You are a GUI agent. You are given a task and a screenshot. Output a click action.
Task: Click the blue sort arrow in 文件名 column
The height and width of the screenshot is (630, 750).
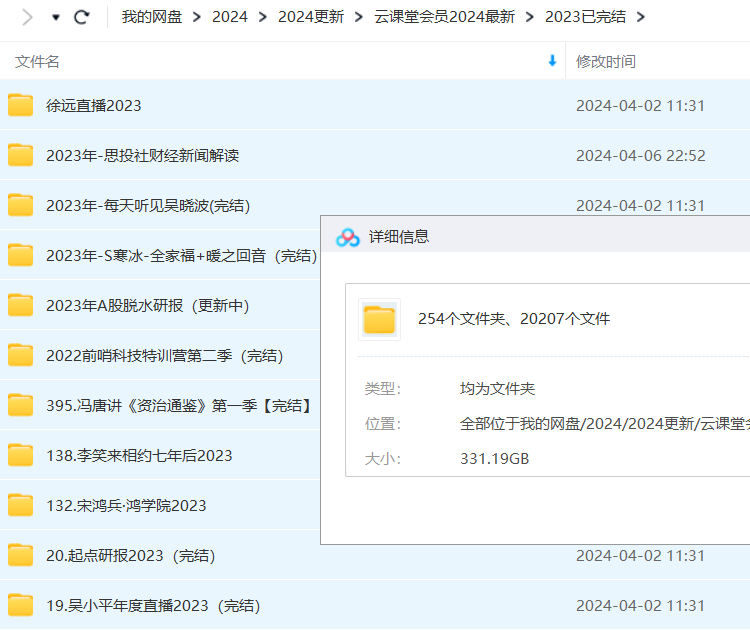point(552,61)
